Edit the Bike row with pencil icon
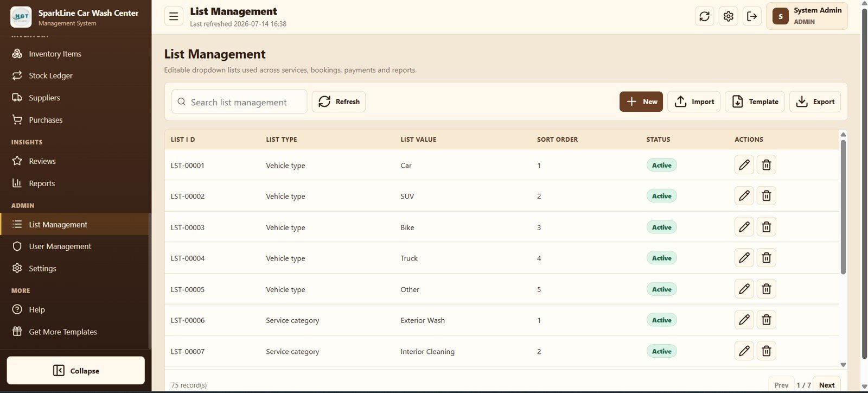 pos(744,226)
